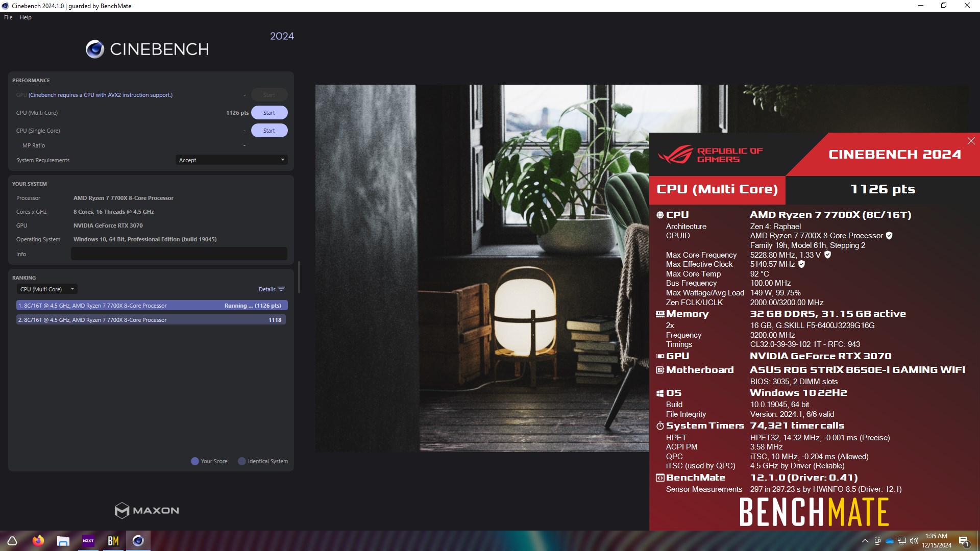Click the Maxon logo icon
This screenshot has width=980, height=551.
point(121,510)
